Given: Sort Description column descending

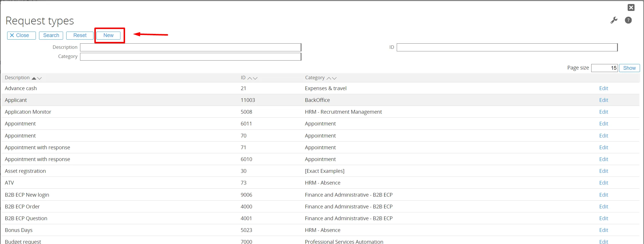Looking at the screenshot, I should coord(40,78).
